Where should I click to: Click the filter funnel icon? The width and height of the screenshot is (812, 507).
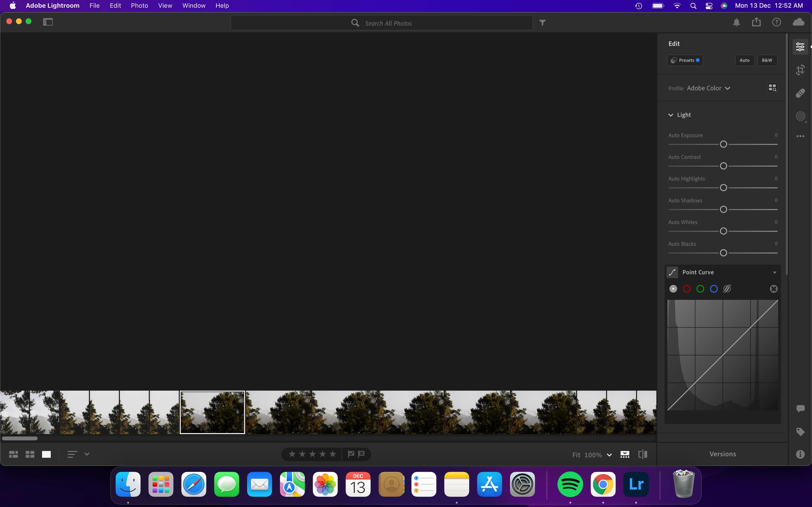(x=542, y=23)
